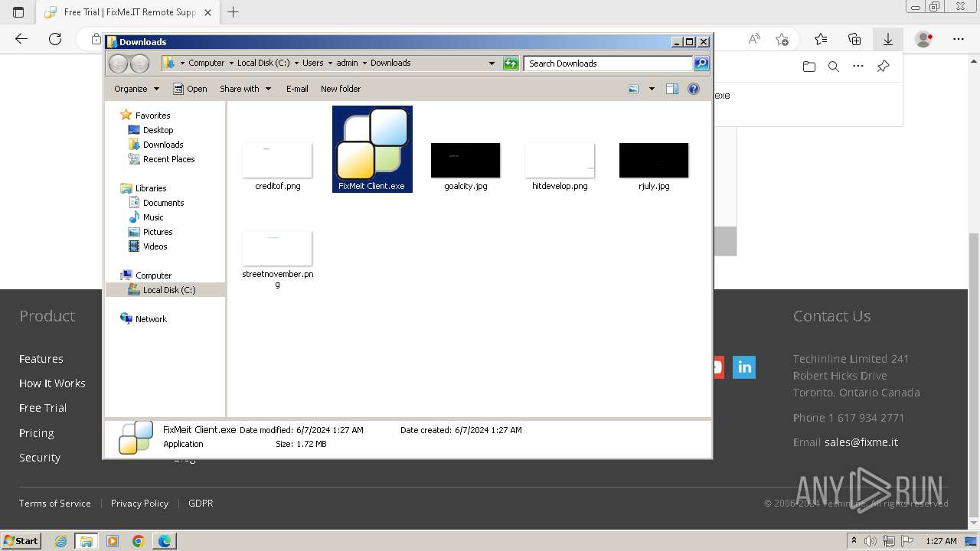This screenshot has height=551, width=980.
Task: Click E-mail in Explorer toolbar
Action: [x=297, y=89]
